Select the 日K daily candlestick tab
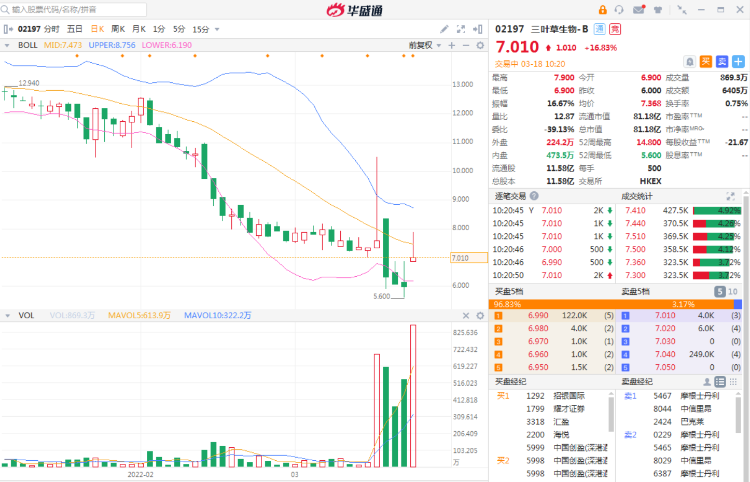750x482 pixels. click(98, 29)
